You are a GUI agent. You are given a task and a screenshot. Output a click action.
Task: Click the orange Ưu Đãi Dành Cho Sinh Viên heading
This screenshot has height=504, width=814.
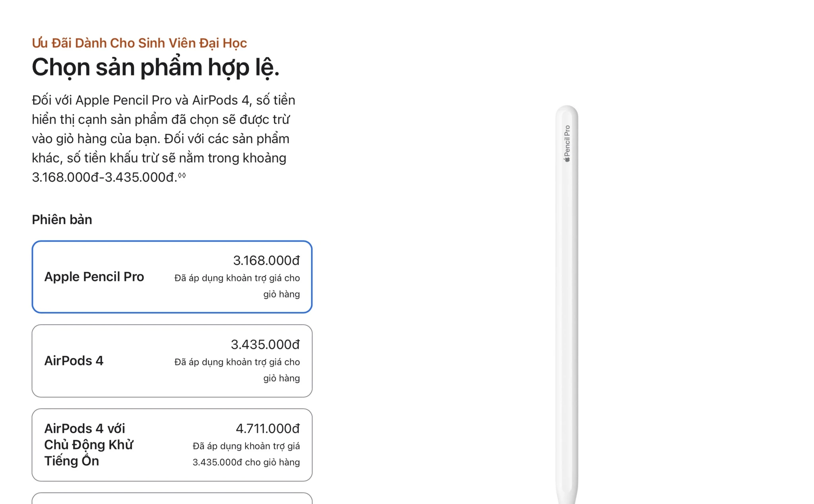(140, 43)
